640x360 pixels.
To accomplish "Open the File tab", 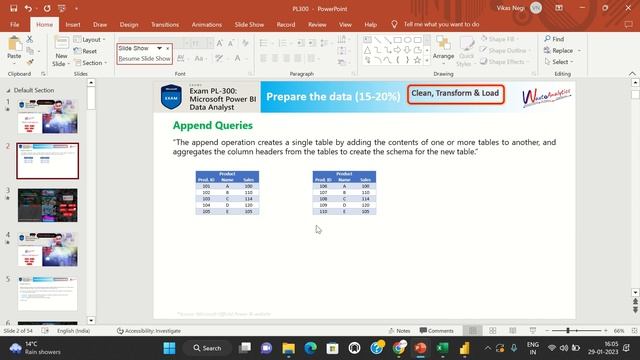I will (x=15, y=24).
